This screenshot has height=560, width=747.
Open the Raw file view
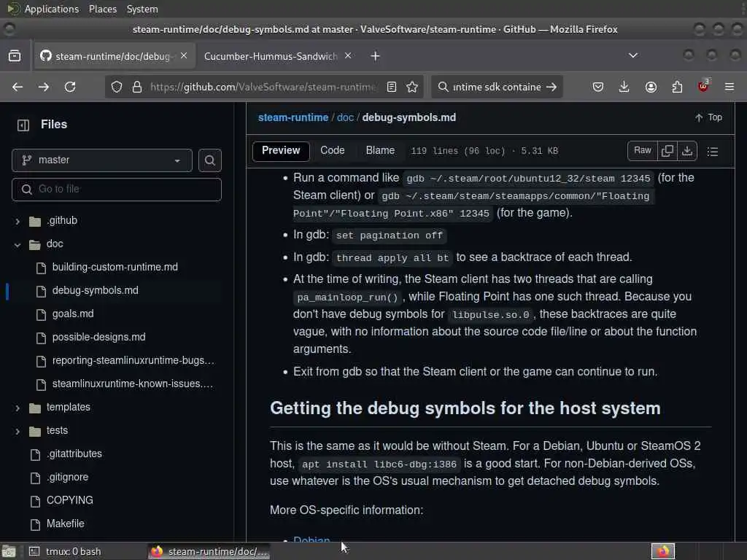[x=643, y=151]
